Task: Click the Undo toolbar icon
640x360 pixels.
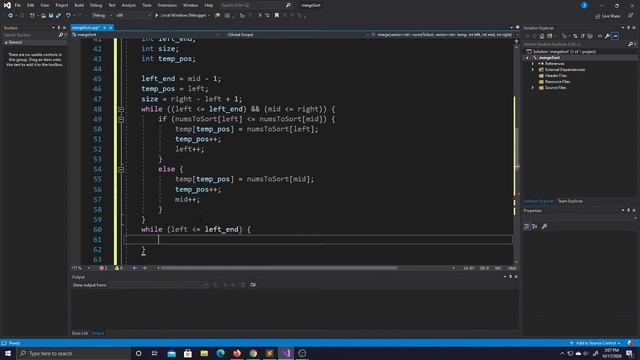Action: (x=68, y=16)
